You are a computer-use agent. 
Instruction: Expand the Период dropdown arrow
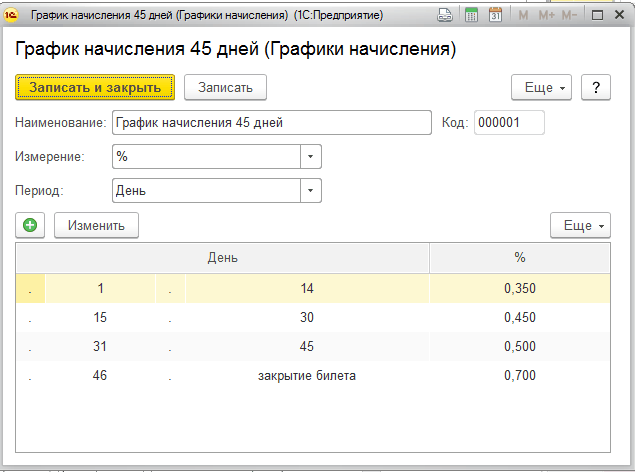(x=311, y=190)
